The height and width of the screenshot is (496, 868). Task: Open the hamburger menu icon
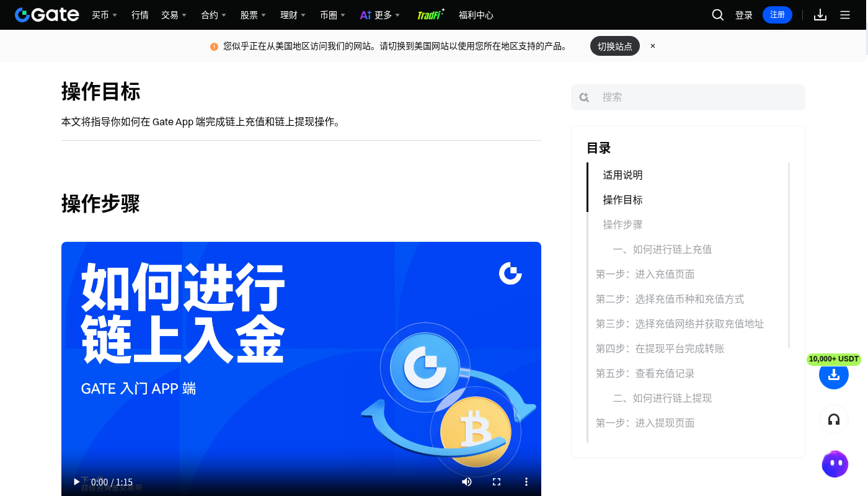[845, 15]
